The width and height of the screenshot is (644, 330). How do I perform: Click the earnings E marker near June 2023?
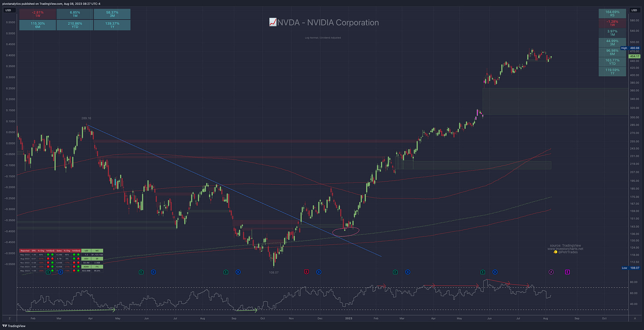pos(483,272)
